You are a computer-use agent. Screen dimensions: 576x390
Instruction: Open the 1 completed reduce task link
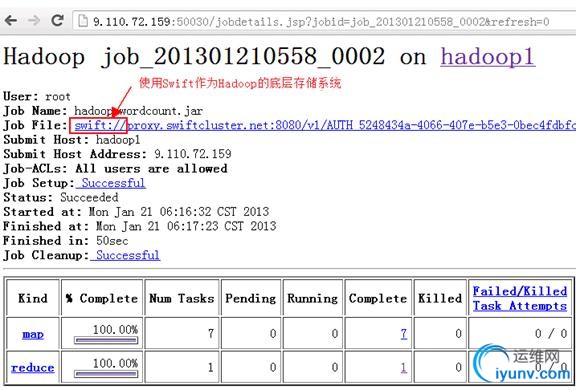coord(403,367)
